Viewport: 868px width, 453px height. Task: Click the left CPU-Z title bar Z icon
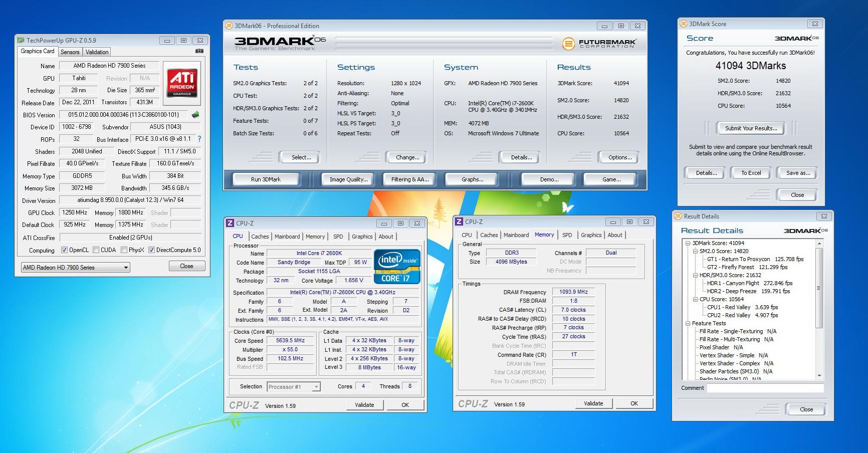[230, 223]
